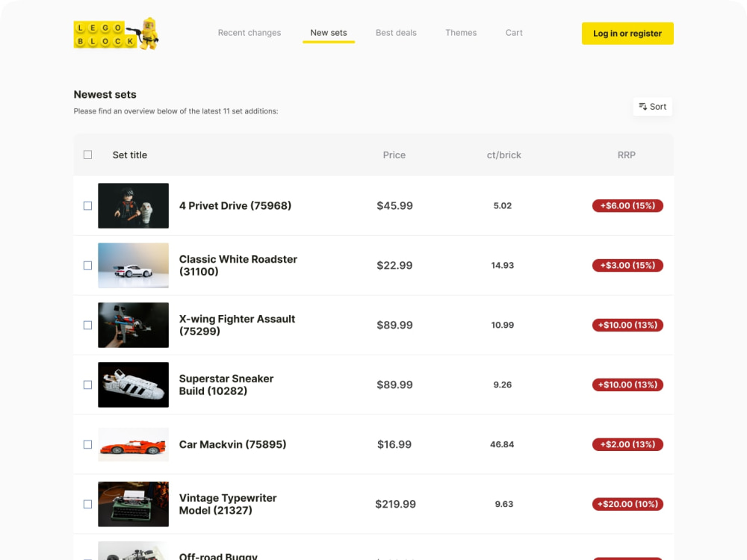Viewport: 747px width, 560px height.
Task: Click the Price column header
Action: click(x=394, y=155)
